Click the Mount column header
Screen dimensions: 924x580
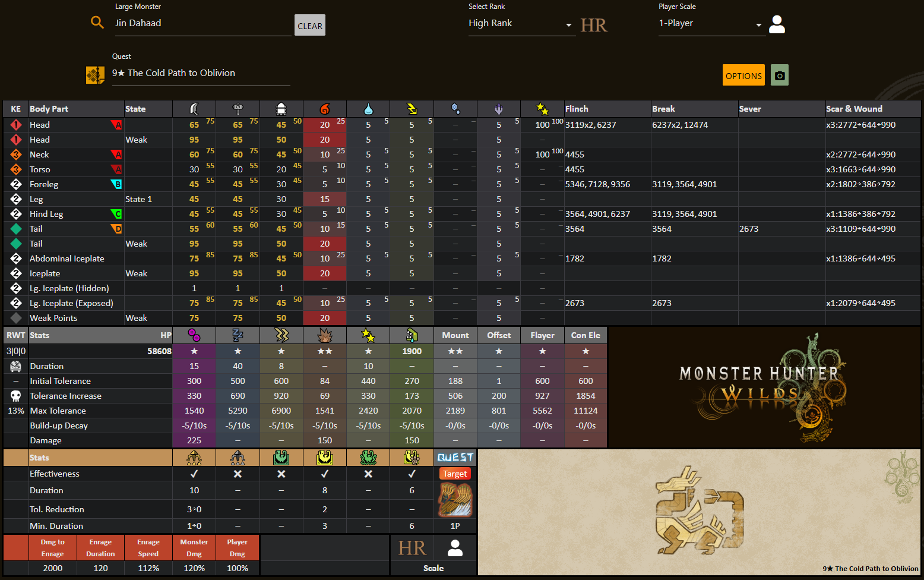click(x=455, y=335)
